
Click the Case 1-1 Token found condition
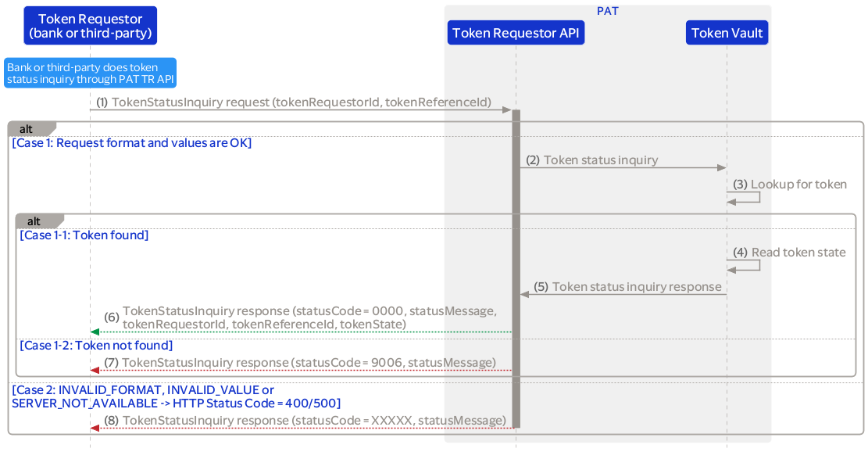point(84,235)
